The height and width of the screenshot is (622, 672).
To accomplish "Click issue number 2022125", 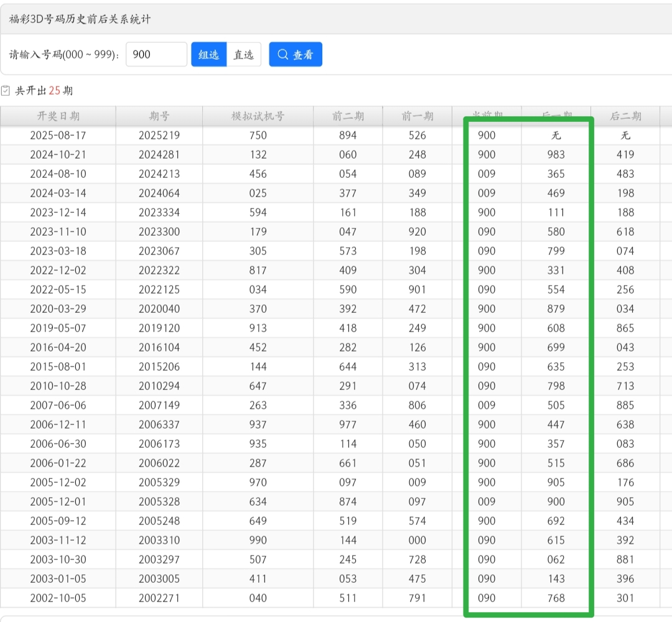I will [159, 290].
